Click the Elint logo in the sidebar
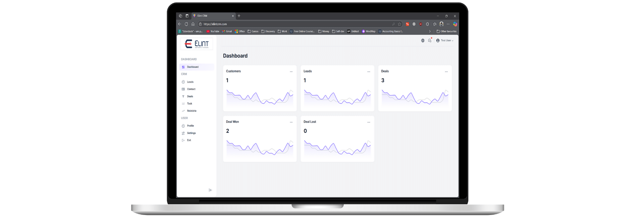The width and height of the screenshot is (644, 218). (x=197, y=44)
